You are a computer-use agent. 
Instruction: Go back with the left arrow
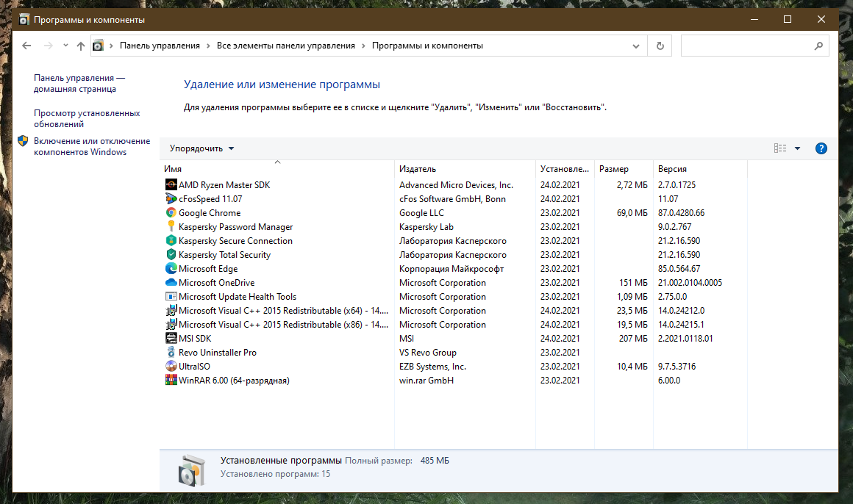click(26, 46)
